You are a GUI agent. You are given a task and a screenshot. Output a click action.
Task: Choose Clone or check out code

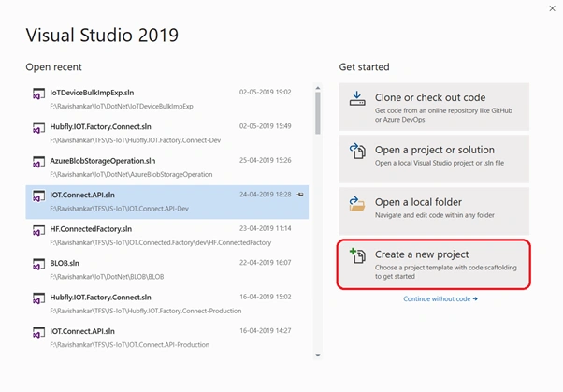pyautogui.click(x=434, y=107)
